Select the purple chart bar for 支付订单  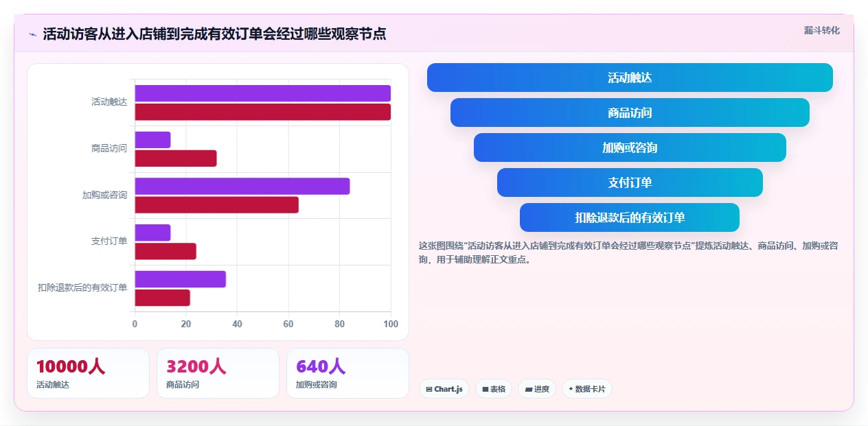[152, 233]
